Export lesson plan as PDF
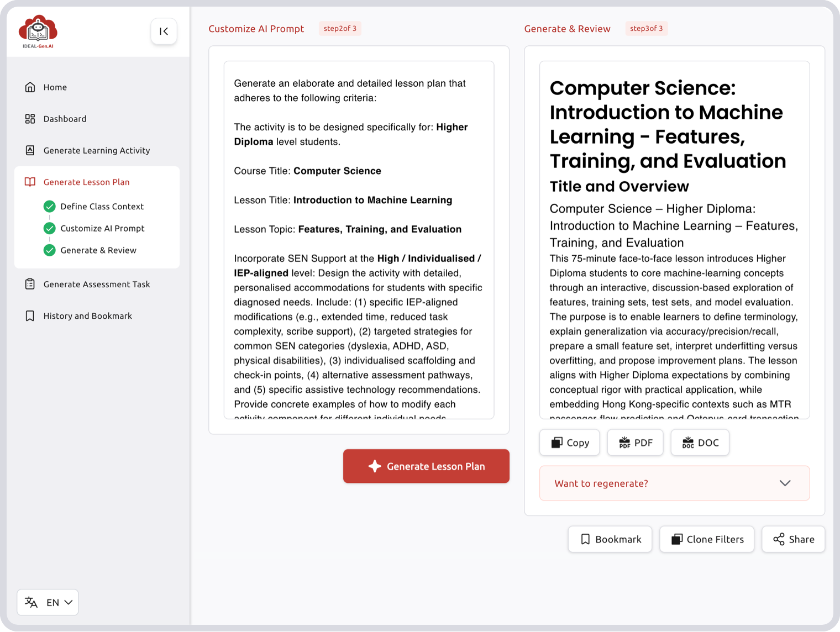Screen dimensions: 840x632 (x=635, y=443)
